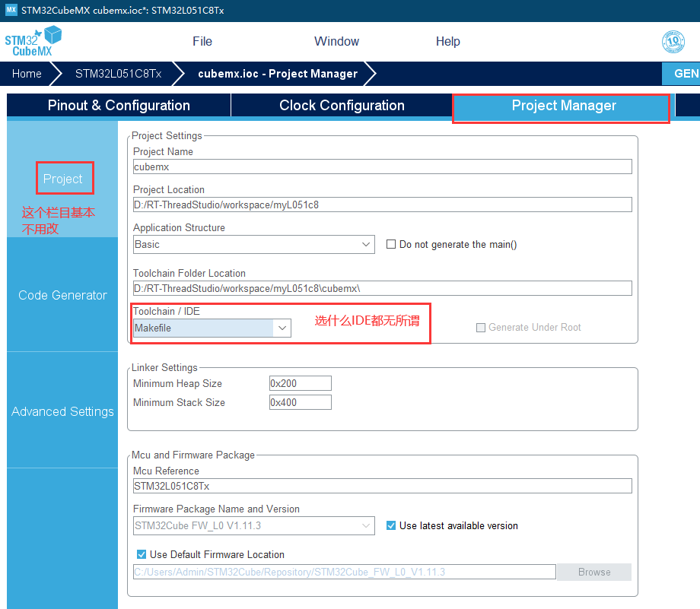Click the Project Name input field
The height and width of the screenshot is (609, 700).
[383, 167]
